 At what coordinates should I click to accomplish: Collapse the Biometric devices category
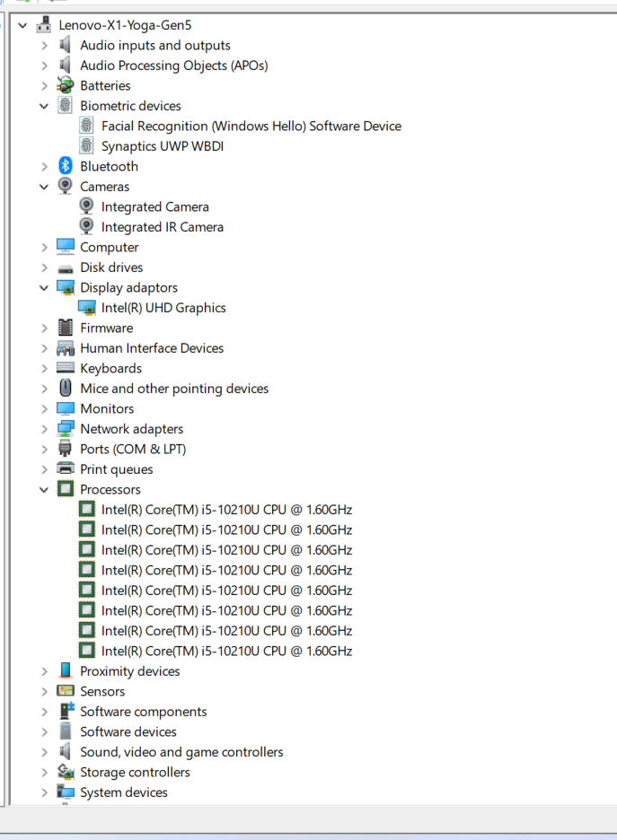click(x=44, y=106)
